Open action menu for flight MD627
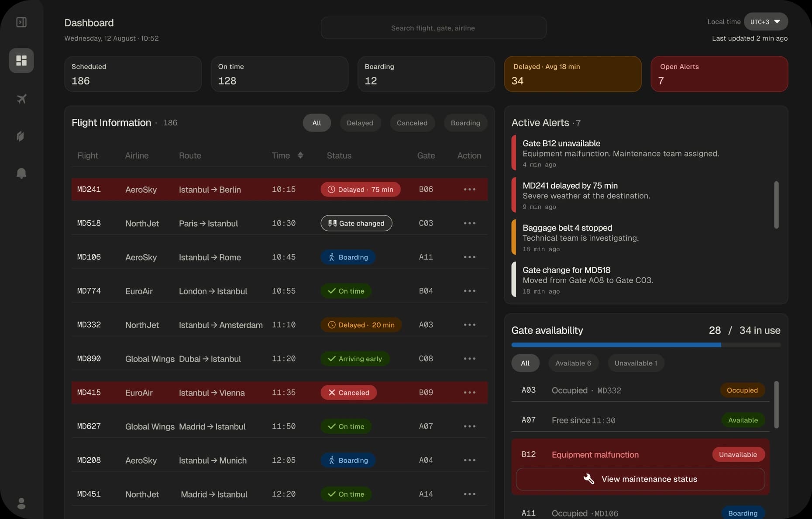812x519 pixels. [470, 426]
